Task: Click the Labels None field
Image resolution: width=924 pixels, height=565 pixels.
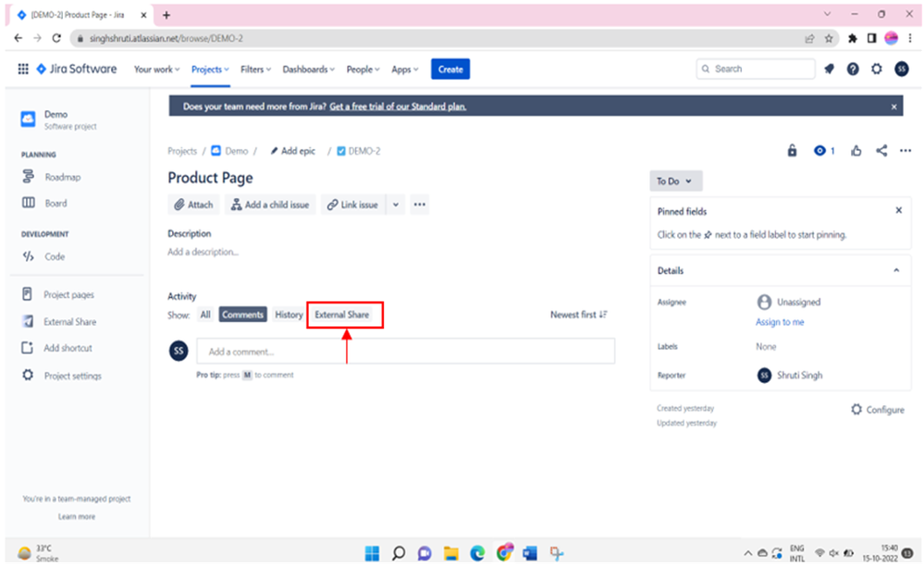Action: (x=766, y=347)
